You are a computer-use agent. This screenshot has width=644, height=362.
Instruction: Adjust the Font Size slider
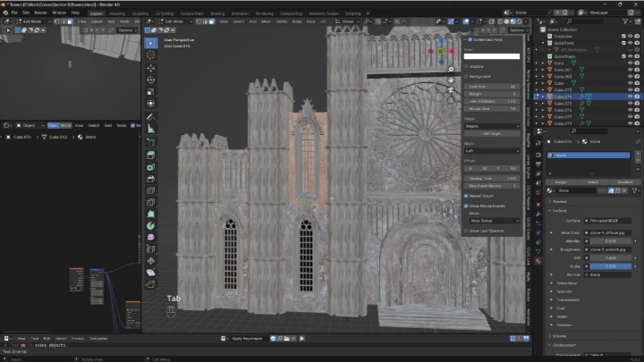point(492,87)
